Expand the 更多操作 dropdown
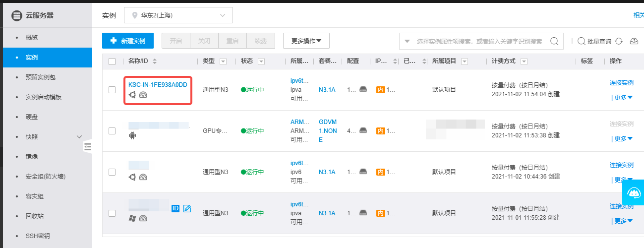The image size is (644, 248). (x=306, y=41)
